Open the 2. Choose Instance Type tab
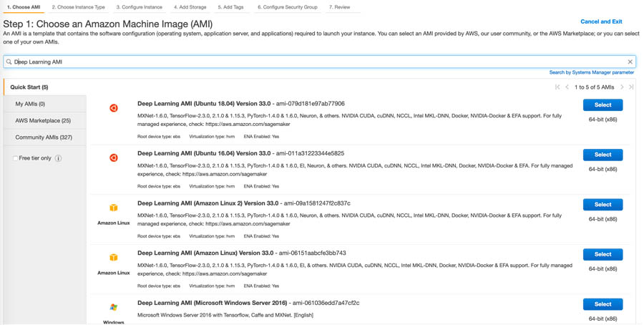Viewport: 644px width, 325px height. [79, 7]
